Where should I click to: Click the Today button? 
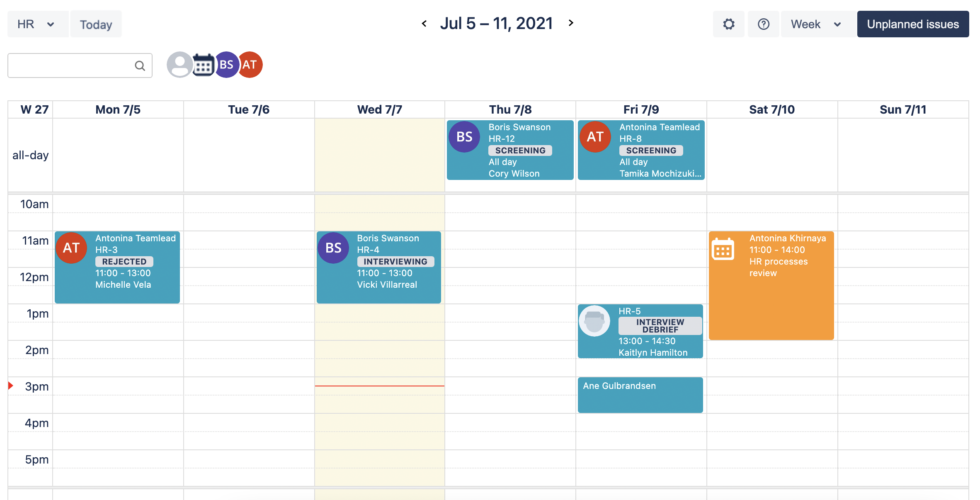pos(96,24)
